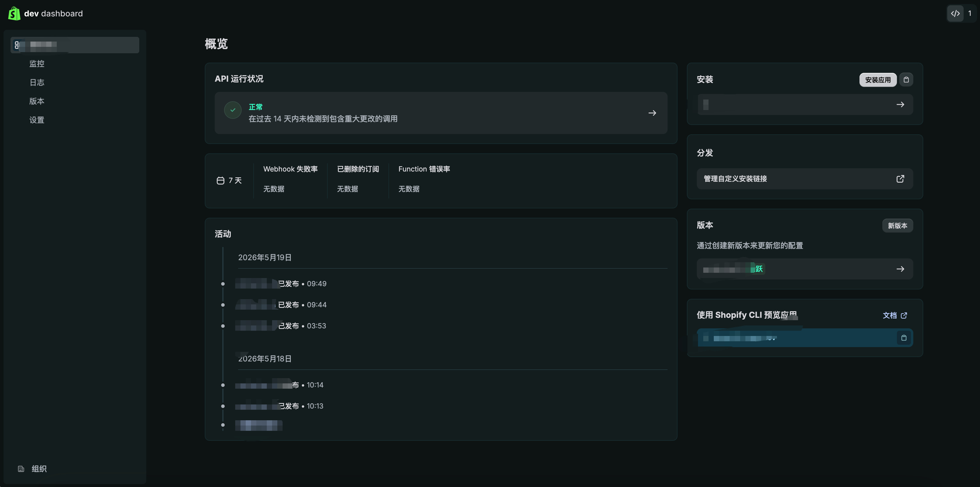980x487 pixels.
Task: Open external link icon in 分发 card
Action: (x=900, y=179)
